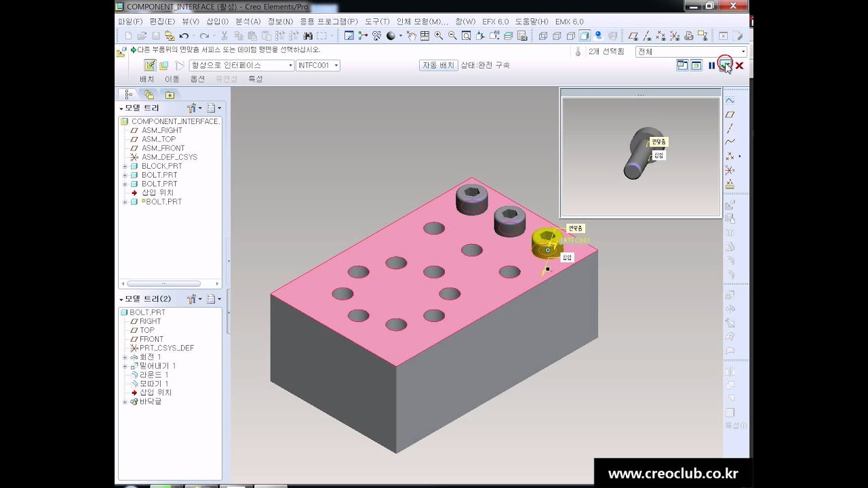The image size is (868, 488).
Task: Select PRT_CSYS_DEF in bolt tree
Action: coord(167,348)
